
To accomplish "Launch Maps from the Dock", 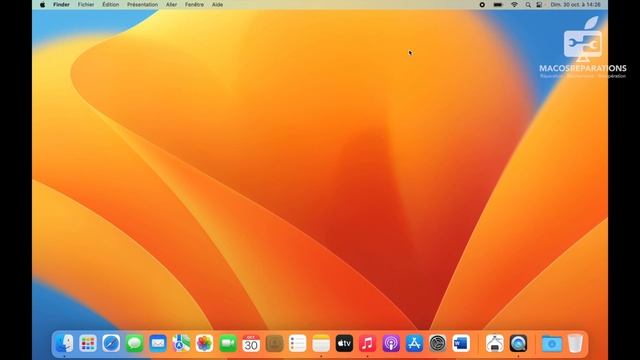I will point(181,343).
